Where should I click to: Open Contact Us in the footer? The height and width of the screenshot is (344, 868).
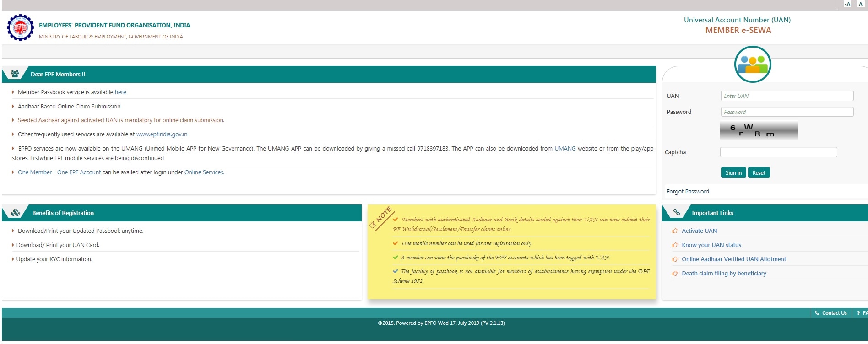tap(834, 313)
